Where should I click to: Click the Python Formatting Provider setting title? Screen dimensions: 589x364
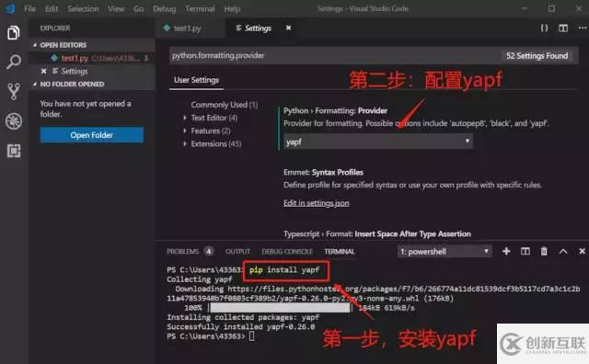(335, 110)
